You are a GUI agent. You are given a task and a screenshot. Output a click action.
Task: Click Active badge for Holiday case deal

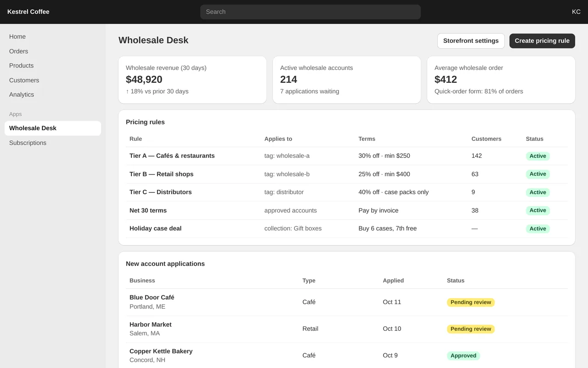coord(537,229)
